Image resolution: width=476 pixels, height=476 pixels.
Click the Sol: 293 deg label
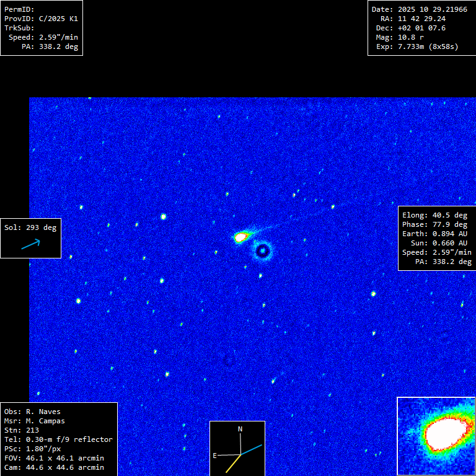[x=30, y=227]
